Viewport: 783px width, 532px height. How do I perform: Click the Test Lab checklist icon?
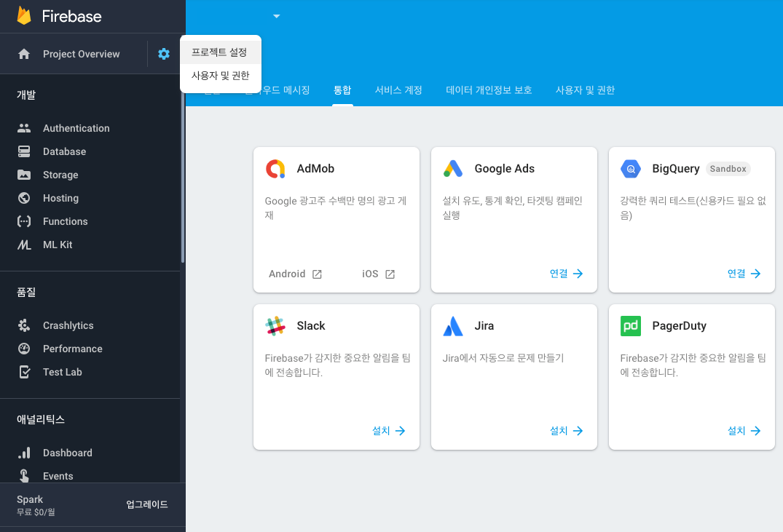tap(24, 372)
